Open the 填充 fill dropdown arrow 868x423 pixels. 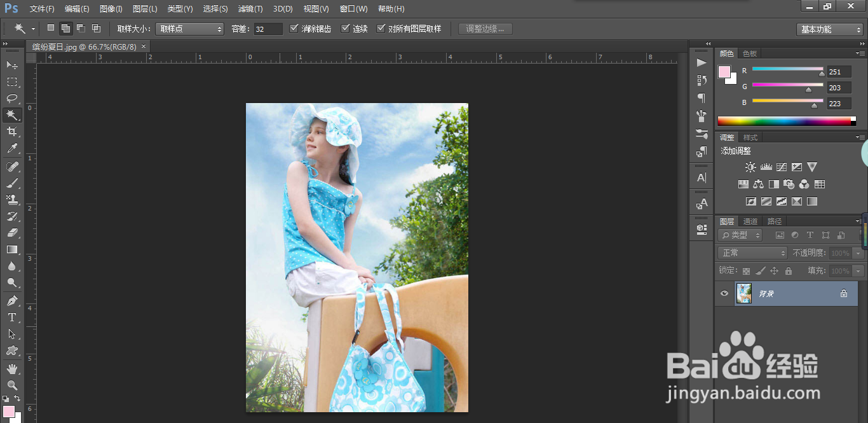pos(859,271)
